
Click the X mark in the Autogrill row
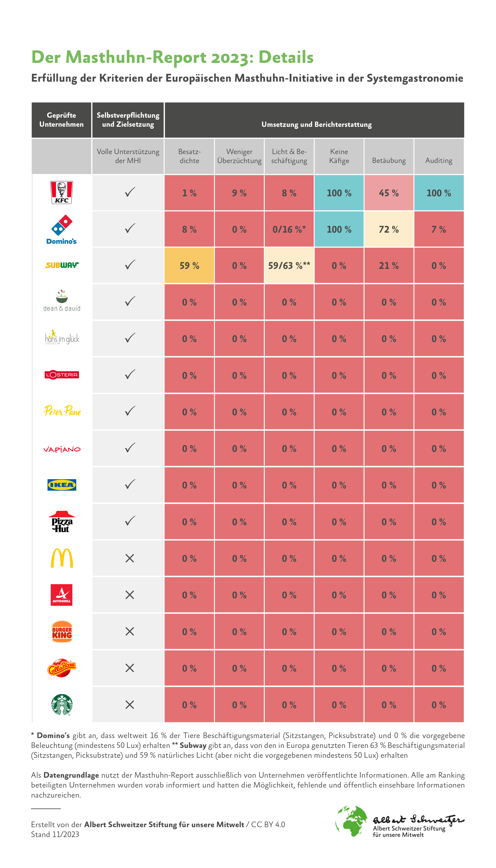click(129, 595)
